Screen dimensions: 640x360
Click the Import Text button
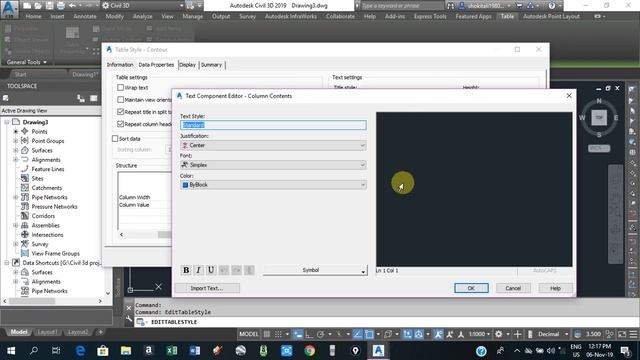point(207,288)
